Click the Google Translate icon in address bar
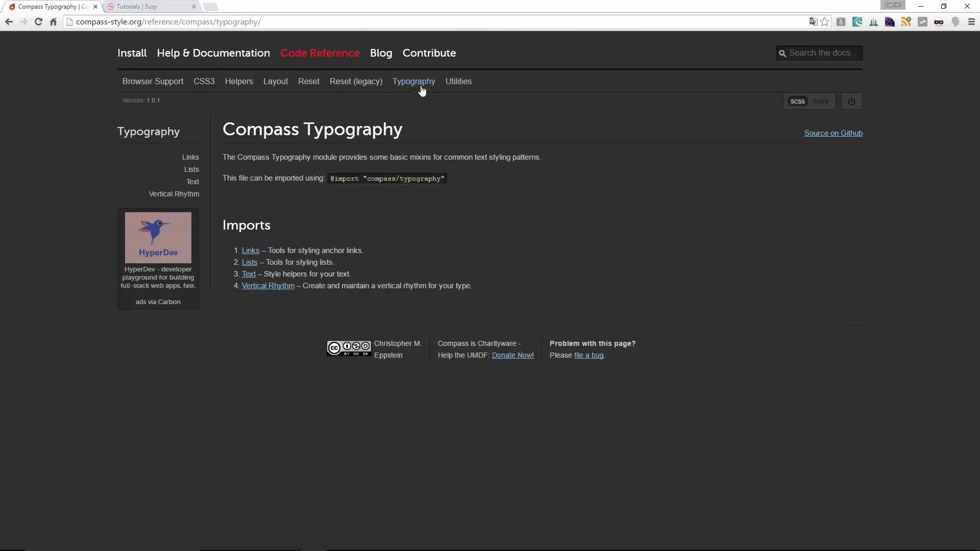Viewport: 980px width, 551px height. pos(813,22)
